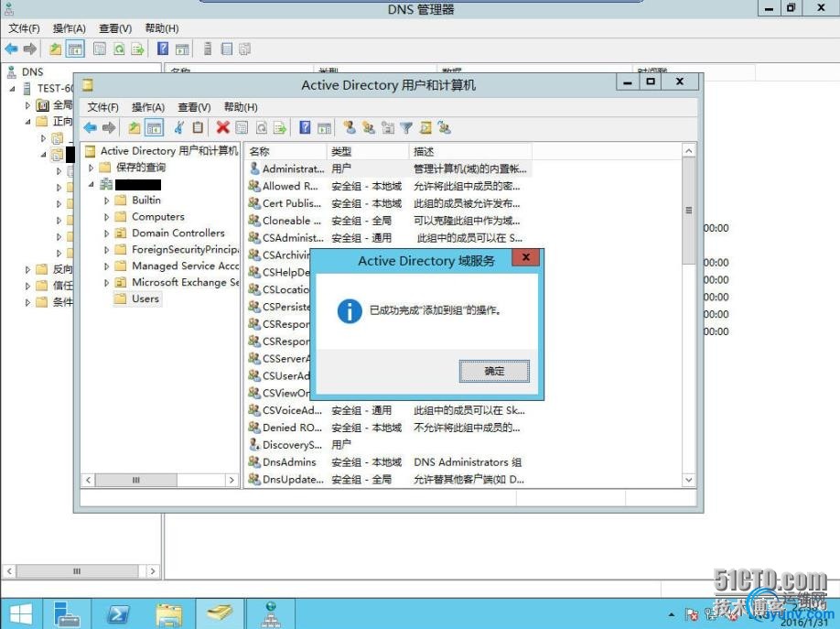Click Back arrow in AD Users toolbar
The width and height of the screenshot is (840, 629).
(90, 127)
